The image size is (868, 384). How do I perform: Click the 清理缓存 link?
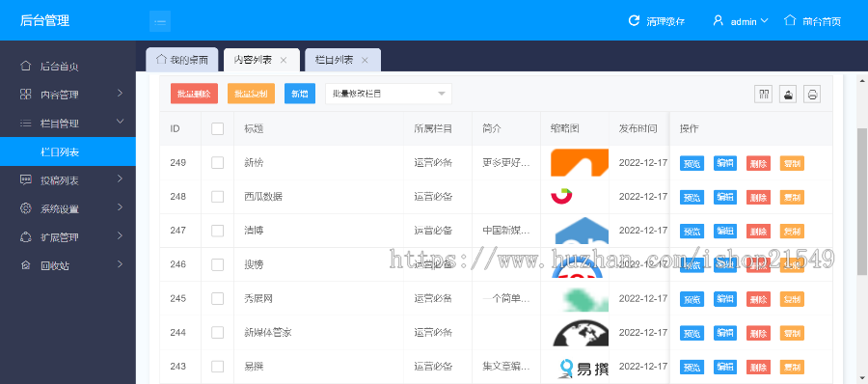[665, 21]
